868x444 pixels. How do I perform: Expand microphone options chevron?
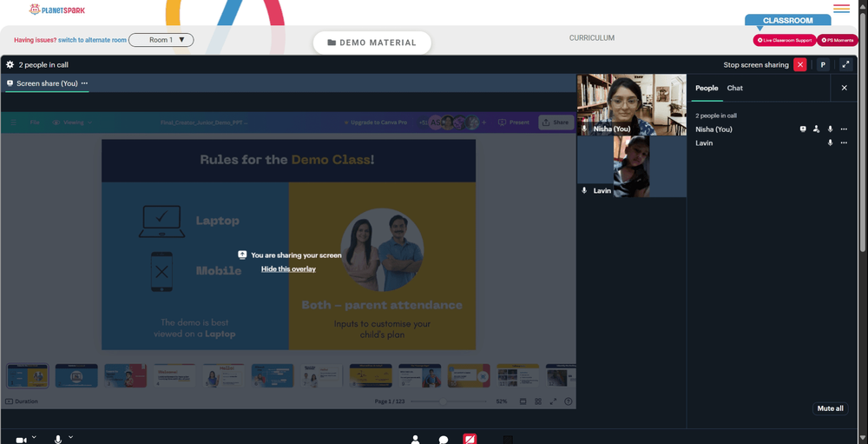(71, 437)
